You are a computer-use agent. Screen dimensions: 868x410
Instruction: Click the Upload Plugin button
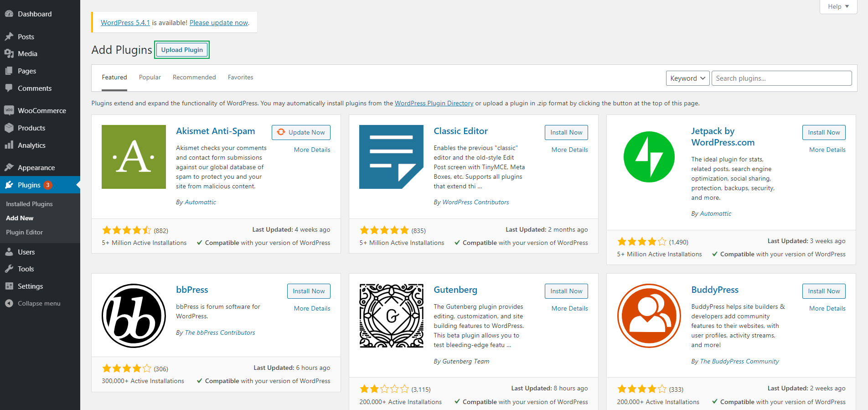(182, 50)
